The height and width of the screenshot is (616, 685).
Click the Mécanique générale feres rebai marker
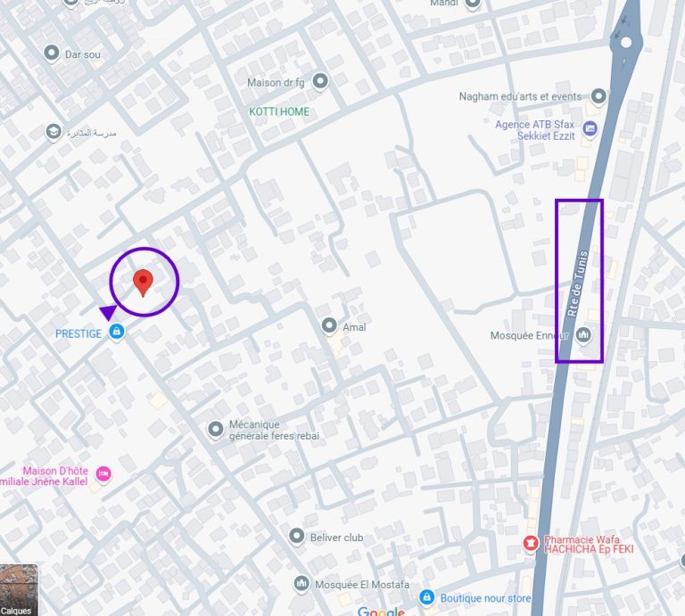click(215, 430)
